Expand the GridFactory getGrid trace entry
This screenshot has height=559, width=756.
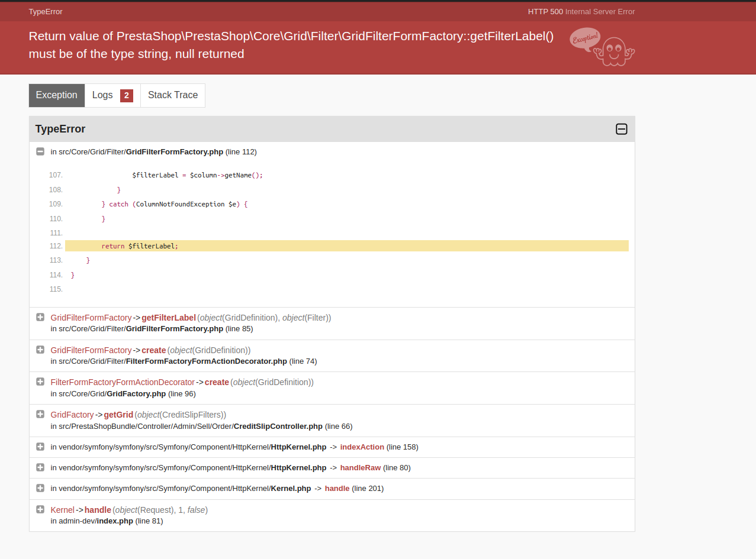coord(40,414)
